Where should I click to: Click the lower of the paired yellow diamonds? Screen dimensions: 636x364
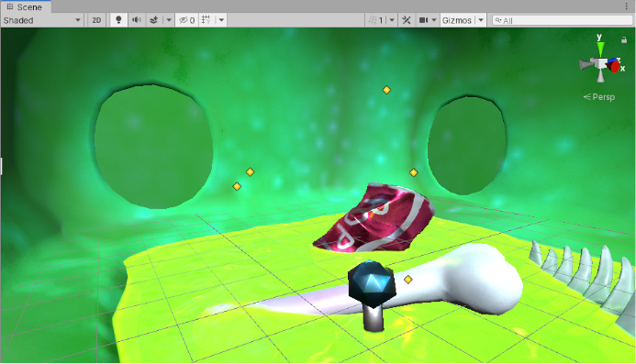pyautogui.click(x=237, y=186)
